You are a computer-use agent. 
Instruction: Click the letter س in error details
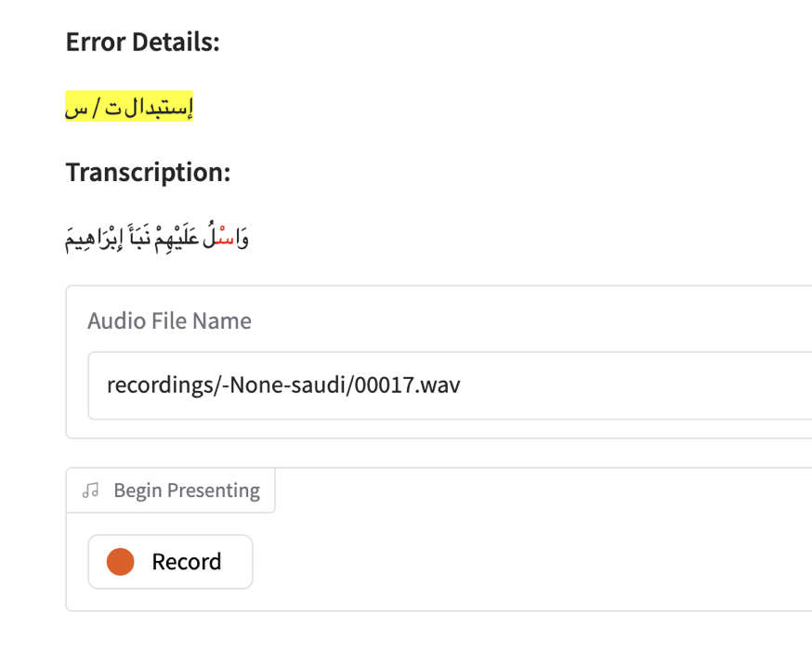77,110
